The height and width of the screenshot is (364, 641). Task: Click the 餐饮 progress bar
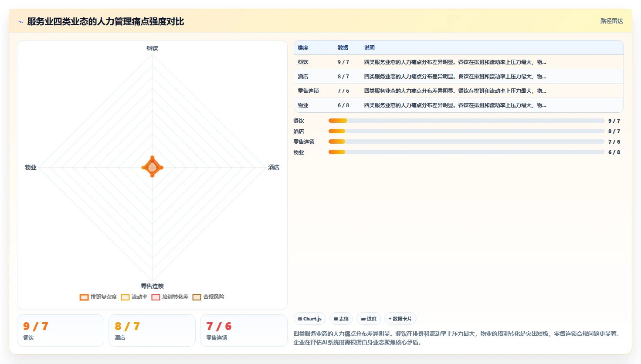pos(467,121)
